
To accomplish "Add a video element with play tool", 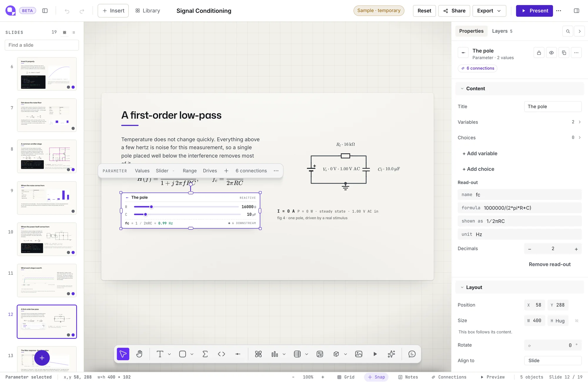I will click(375, 354).
